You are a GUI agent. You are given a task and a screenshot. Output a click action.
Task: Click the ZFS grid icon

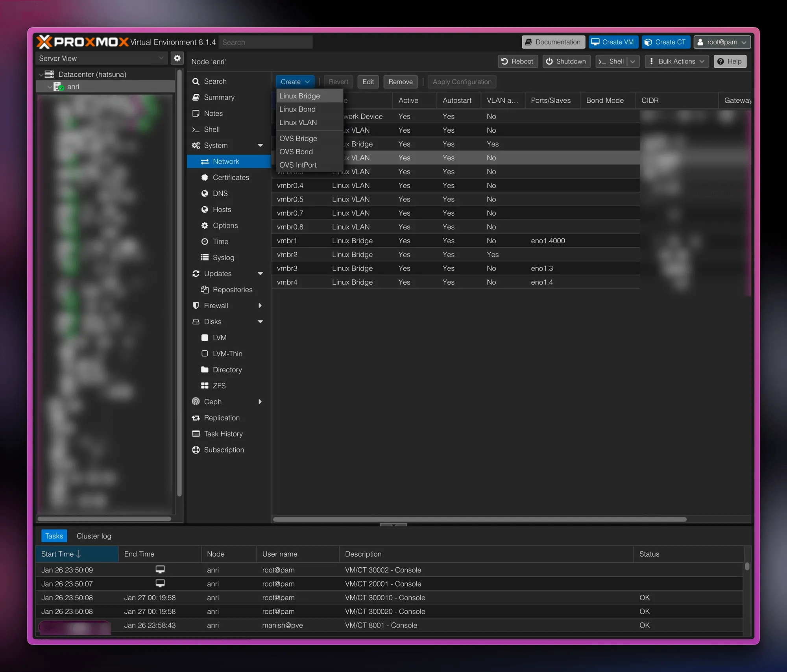[205, 386]
